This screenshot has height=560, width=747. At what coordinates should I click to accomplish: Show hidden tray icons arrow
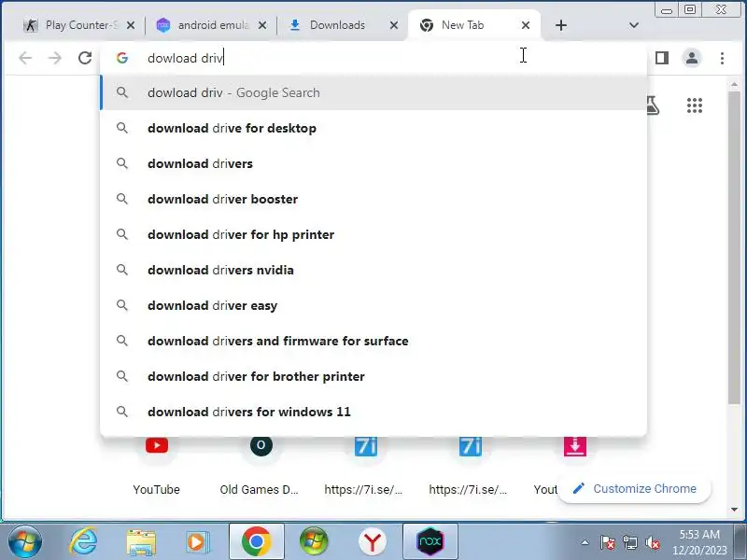585,542
